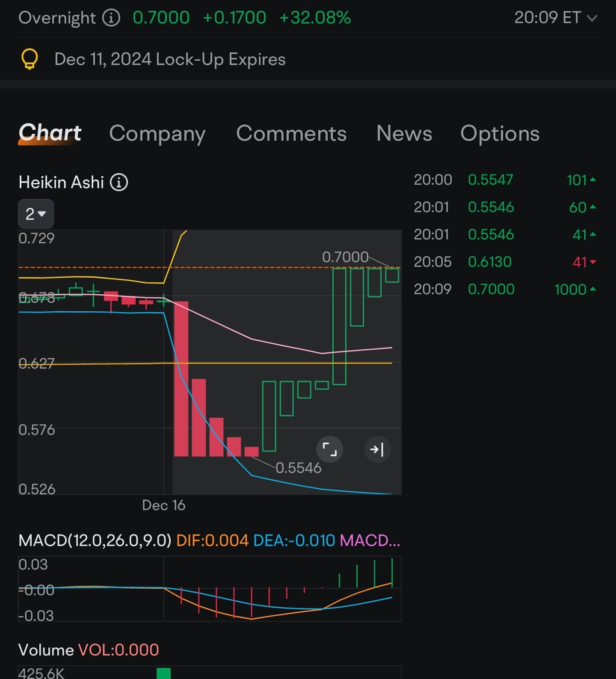The width and height of the screenshot is (616, 679).
Task: Tap the DEA:-0.010 value
Action: pyautogui.click(x=294, y=540)
